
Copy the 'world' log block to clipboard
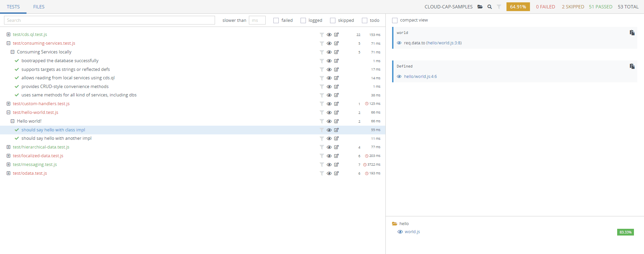[632, 33]
